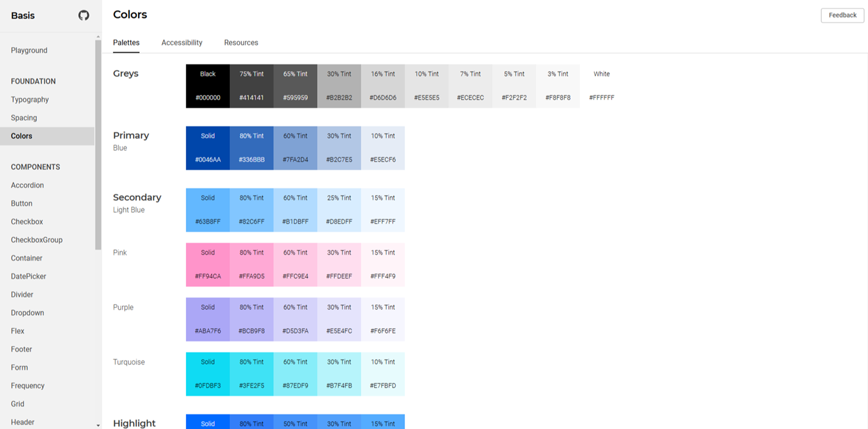
Task: Open Playground in the sidebar
Action: 29,50
